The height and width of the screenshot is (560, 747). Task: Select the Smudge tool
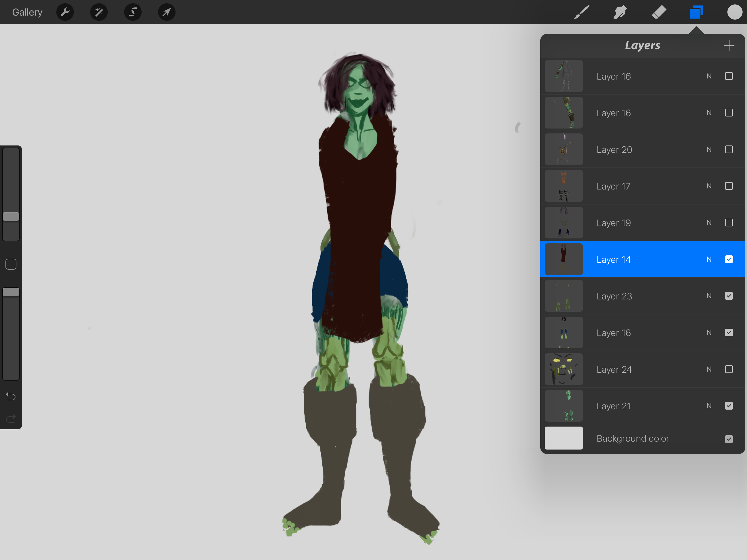coord(620,12)
